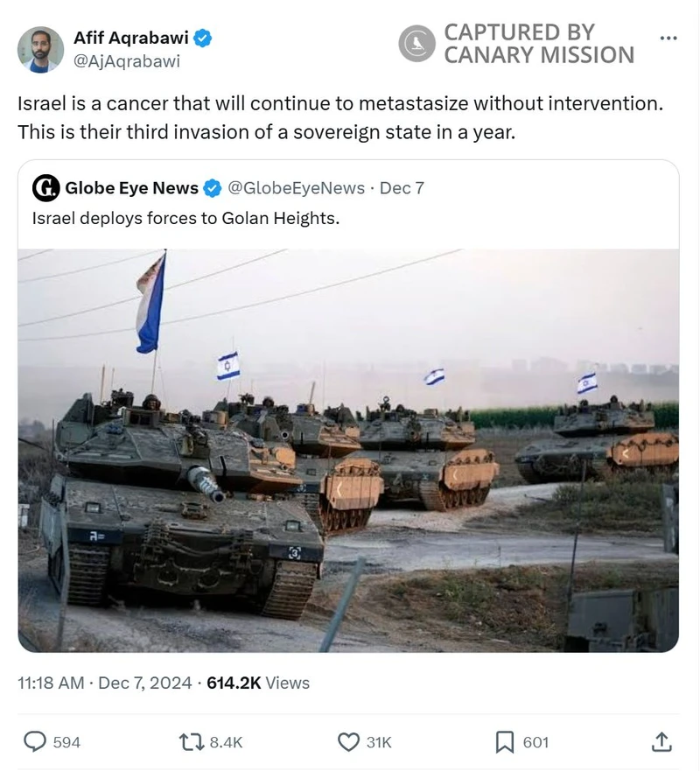Screen dimensions: 700x771
Task: Click Globe Eye News verified badge
Action: 213,188
